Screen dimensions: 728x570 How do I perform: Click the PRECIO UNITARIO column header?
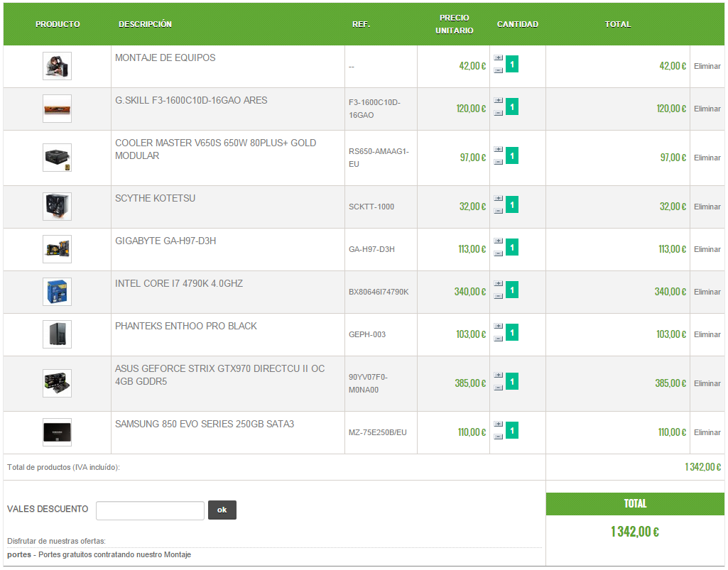[x=454, y=24]
